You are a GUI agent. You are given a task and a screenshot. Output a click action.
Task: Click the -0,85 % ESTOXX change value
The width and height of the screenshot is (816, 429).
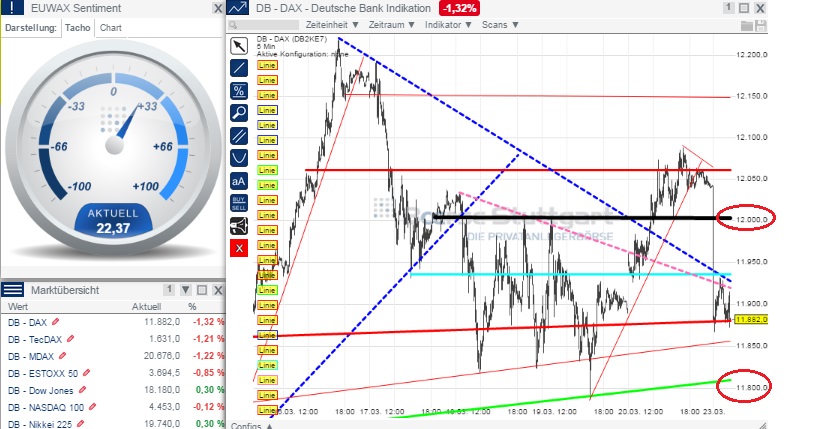[208, 373]
